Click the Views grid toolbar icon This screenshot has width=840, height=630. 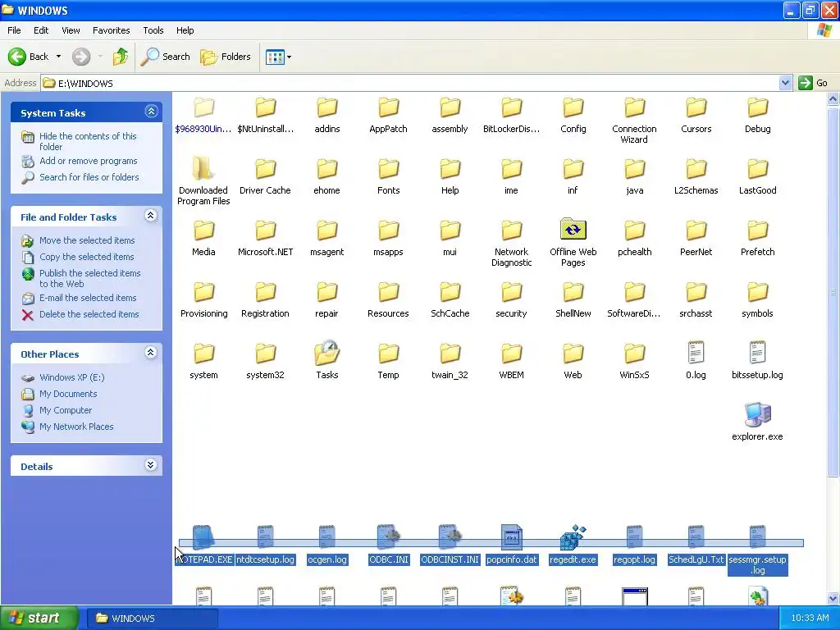click(275, 57)
